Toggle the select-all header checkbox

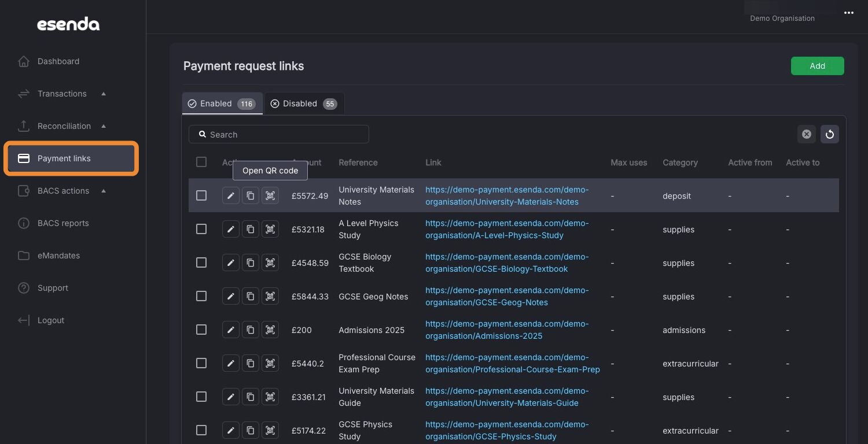tap(201, 162)
